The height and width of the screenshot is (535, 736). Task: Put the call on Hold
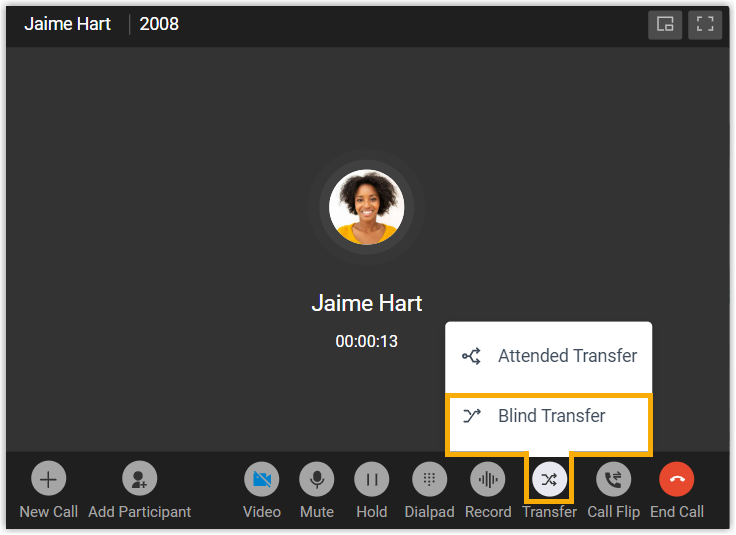[x=372, y=479]
